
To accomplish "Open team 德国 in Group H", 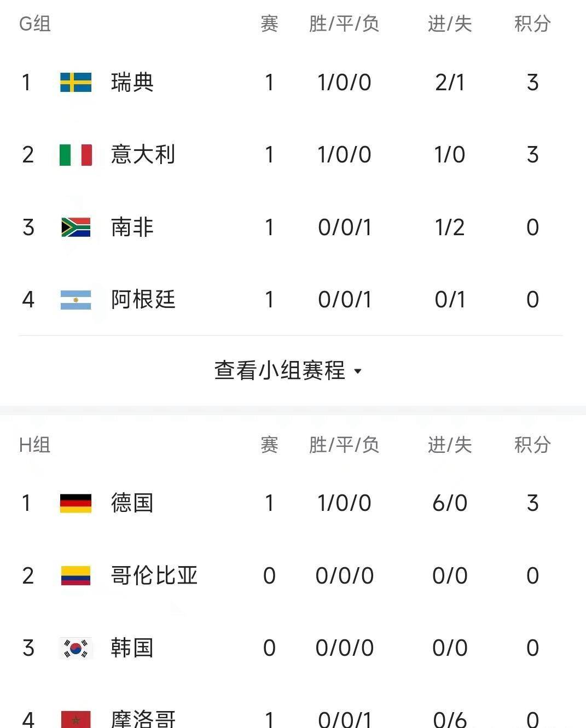I will pos(132,503).
